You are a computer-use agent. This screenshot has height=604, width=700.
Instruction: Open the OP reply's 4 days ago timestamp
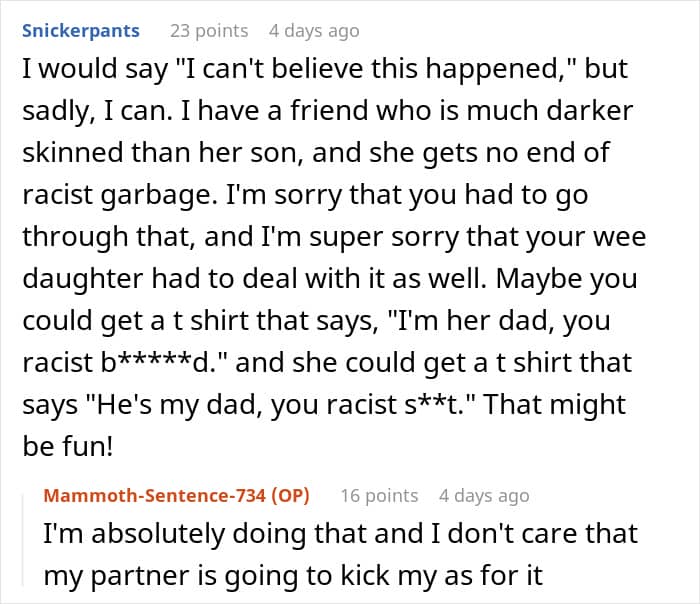(484, 495)
